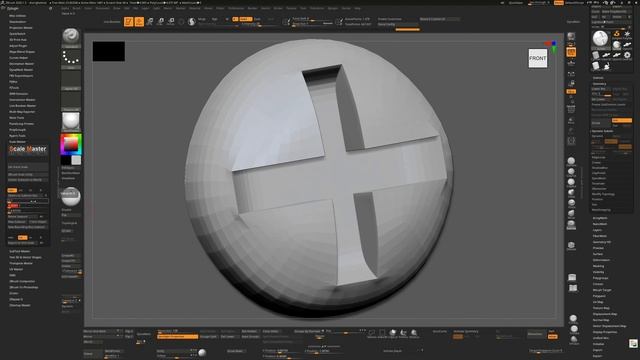Open the current brush thumbnail picker
This screenshot has width=640, height=360.
71,38
